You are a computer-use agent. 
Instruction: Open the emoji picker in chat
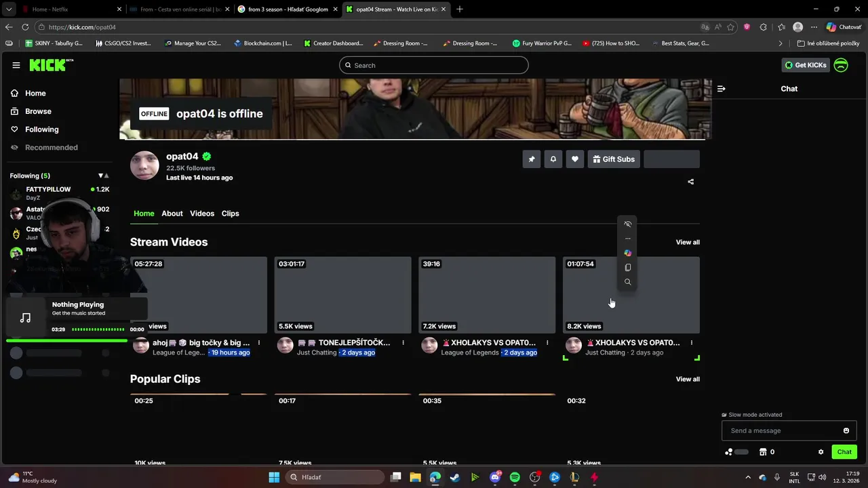(846, 430)
